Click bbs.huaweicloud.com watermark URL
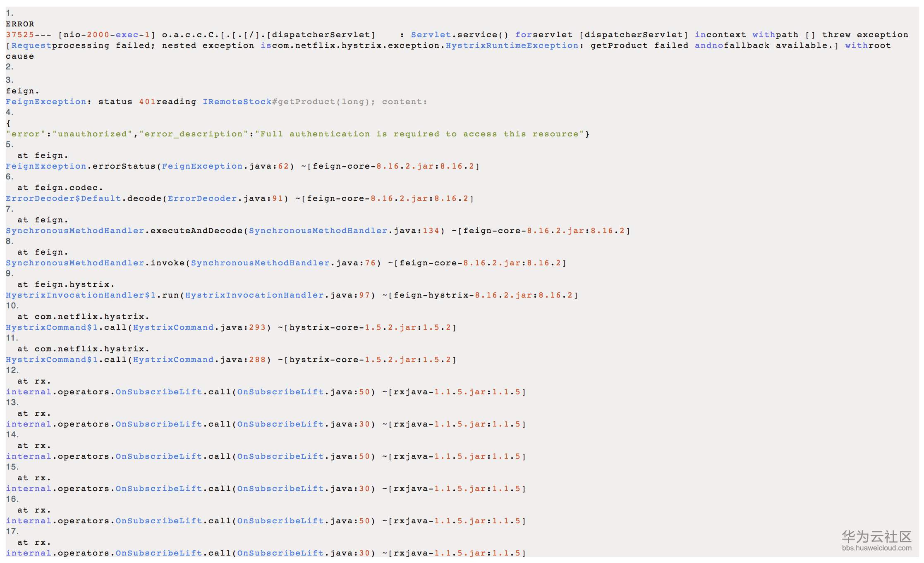The image size is (924, 563). [876, 548]
